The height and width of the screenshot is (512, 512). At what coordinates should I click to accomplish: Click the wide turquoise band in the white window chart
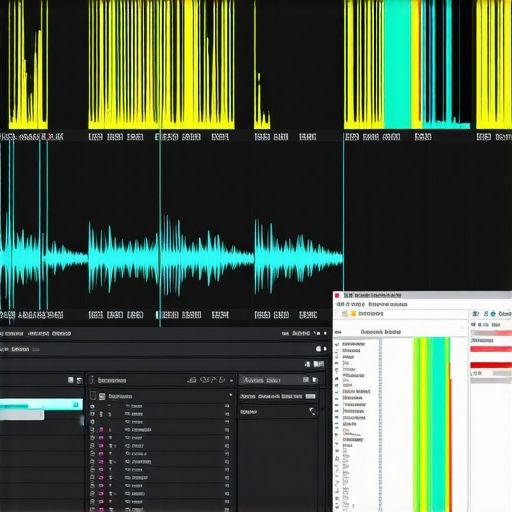pos(439,424)
